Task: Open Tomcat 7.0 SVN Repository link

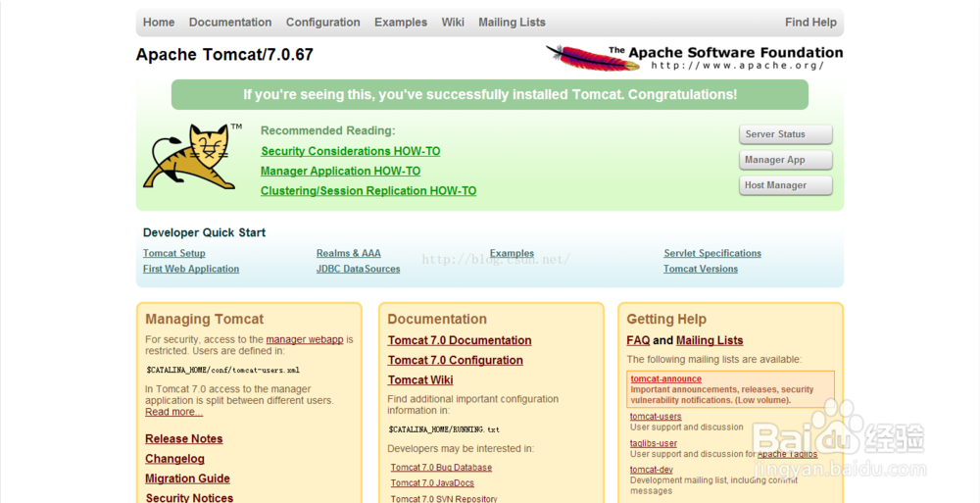Action: click(444, 499)
